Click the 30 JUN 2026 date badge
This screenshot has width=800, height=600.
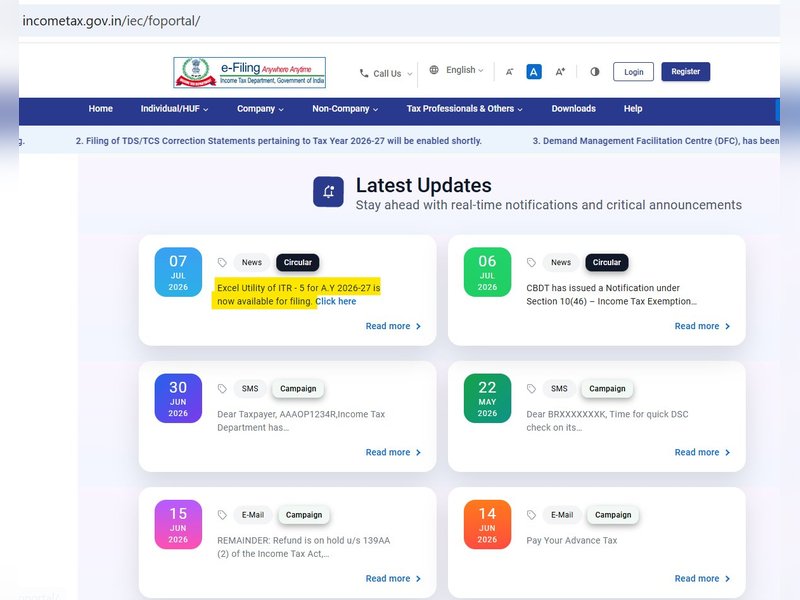click(x=178, y=398)
